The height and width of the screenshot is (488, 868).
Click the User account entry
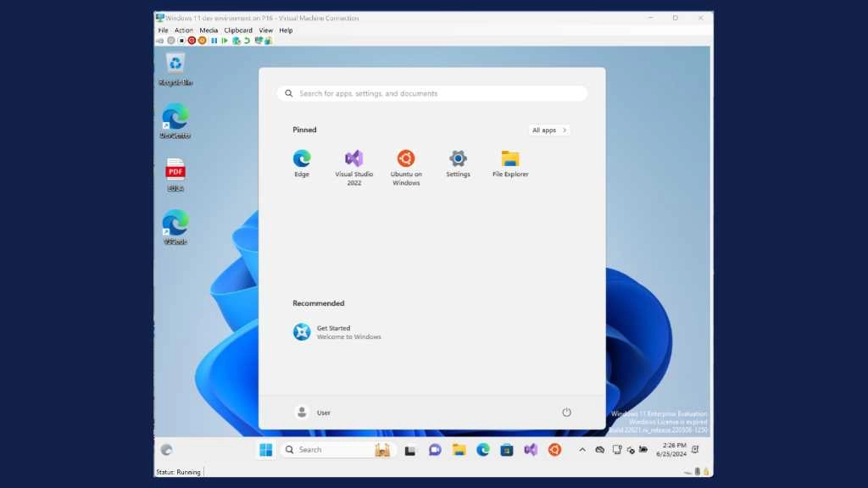tap(314, 413)
